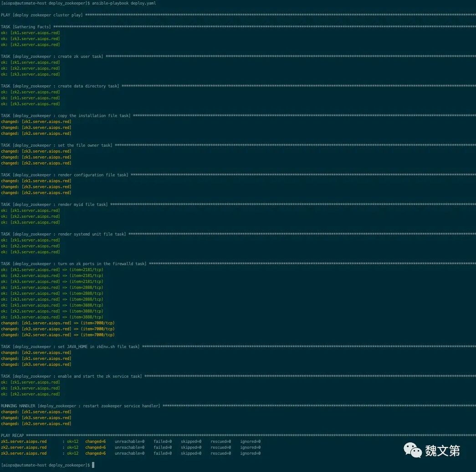Select changed zk1.server.aiops.red under restart zookeeper handler
Image resolution: width=476 pixels, height=472 pixels.
pyautogui.click(x=36, y=412)
